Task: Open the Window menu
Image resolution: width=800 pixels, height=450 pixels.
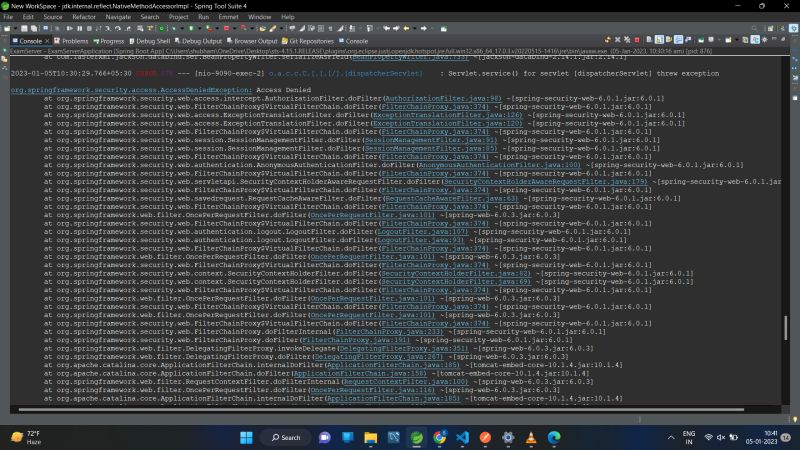Action: click(x=259, y=17)
